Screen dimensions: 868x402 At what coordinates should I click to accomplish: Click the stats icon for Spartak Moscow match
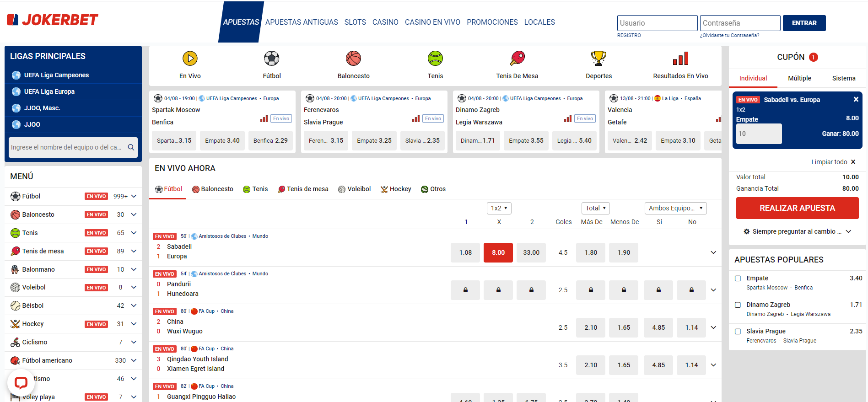coord(264,119)
